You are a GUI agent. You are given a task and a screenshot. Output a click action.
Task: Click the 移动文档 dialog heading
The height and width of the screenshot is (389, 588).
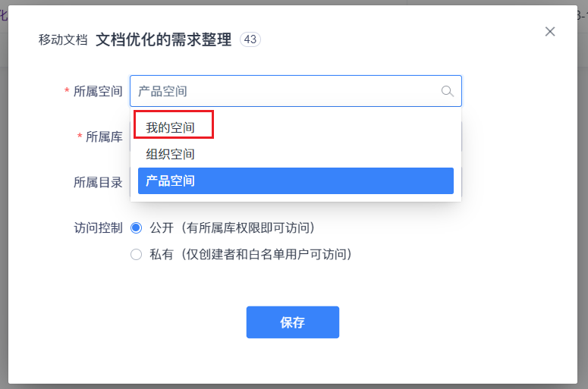click(x=63, y=39)
